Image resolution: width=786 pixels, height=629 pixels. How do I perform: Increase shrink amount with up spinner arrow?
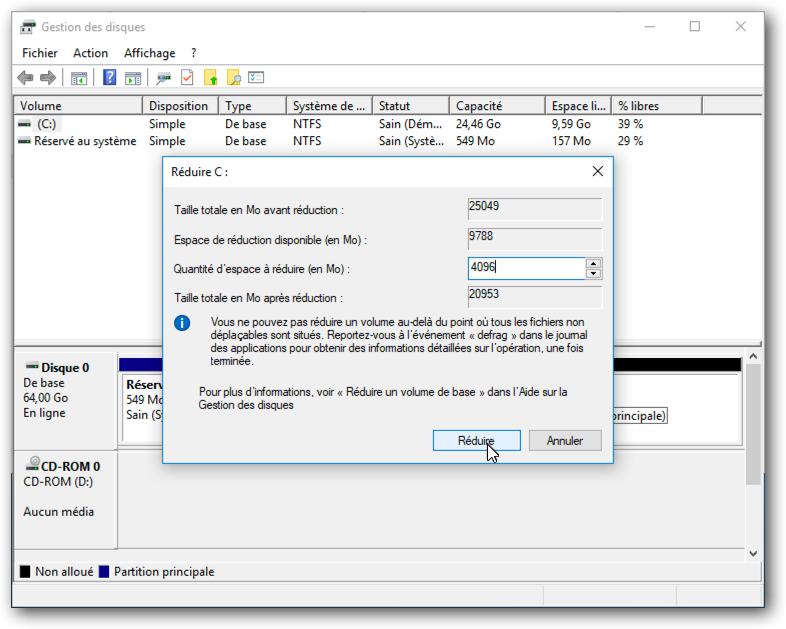pos(594,264)
